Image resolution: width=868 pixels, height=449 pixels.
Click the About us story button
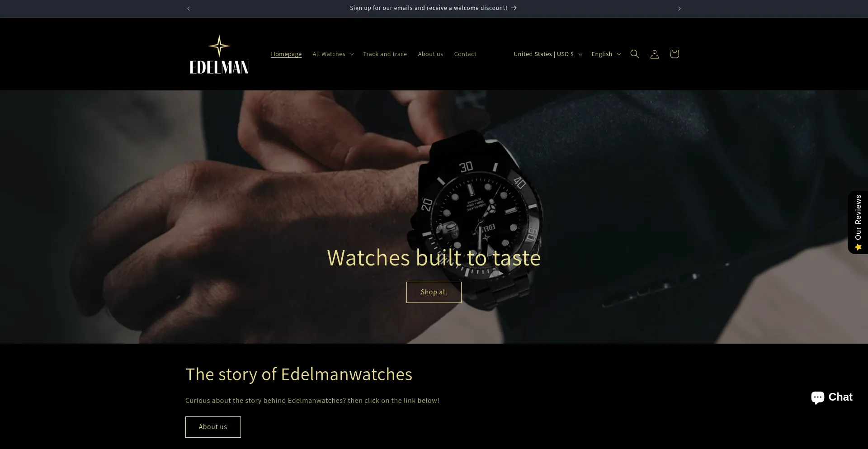click(213, 427)
